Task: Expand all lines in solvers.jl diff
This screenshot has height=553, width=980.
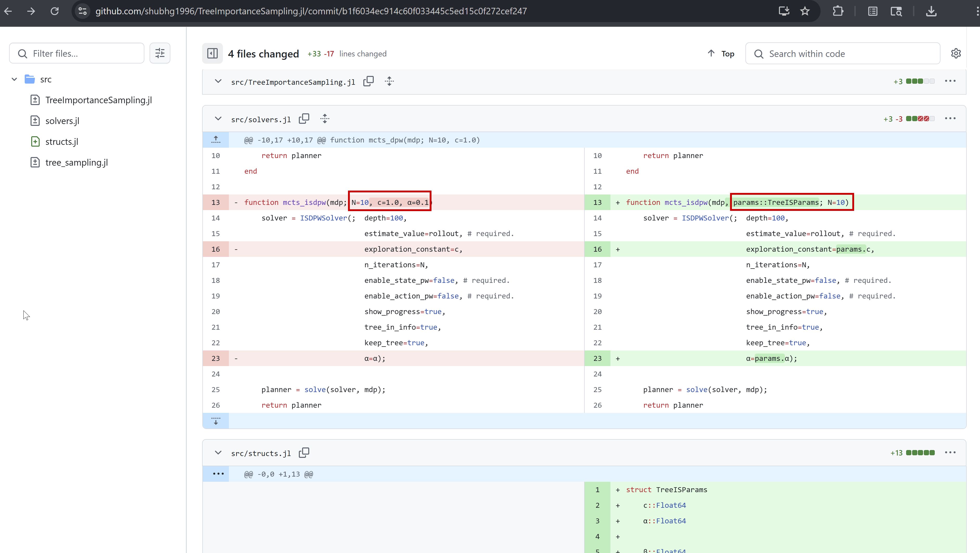Action: coord(325,119)
